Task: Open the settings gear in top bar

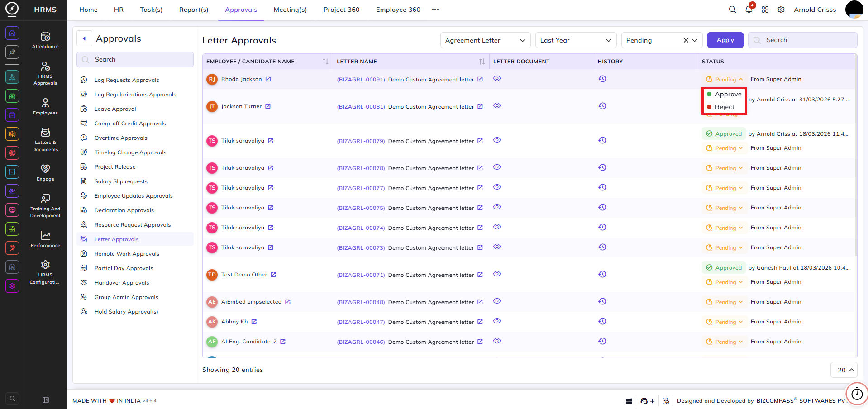Action: 781,10
